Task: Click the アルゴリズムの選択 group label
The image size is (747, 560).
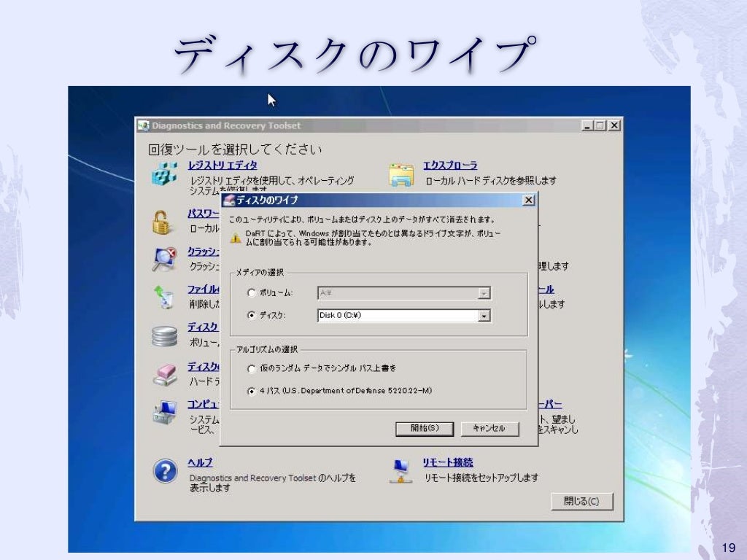Action: (x=267, y=349)
